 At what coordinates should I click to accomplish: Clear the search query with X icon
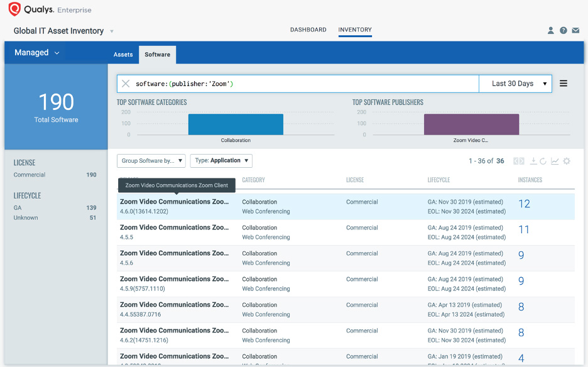pos(126,84)
